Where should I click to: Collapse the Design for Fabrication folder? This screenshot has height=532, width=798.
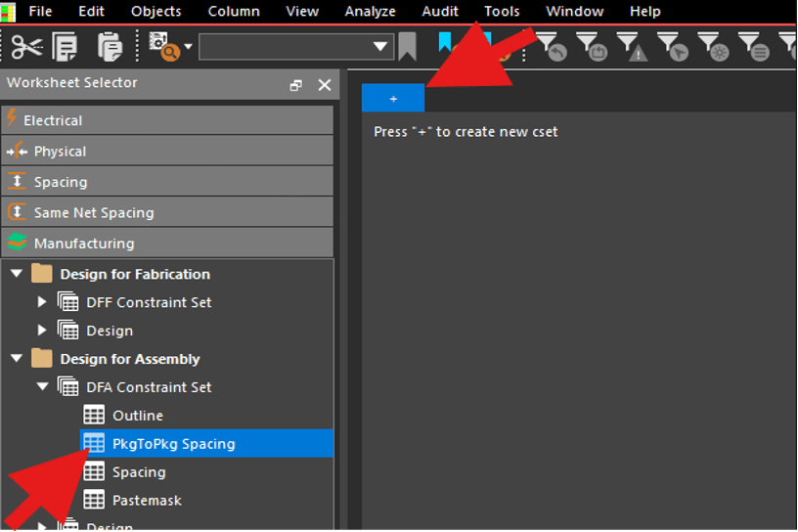pos(17,274)
